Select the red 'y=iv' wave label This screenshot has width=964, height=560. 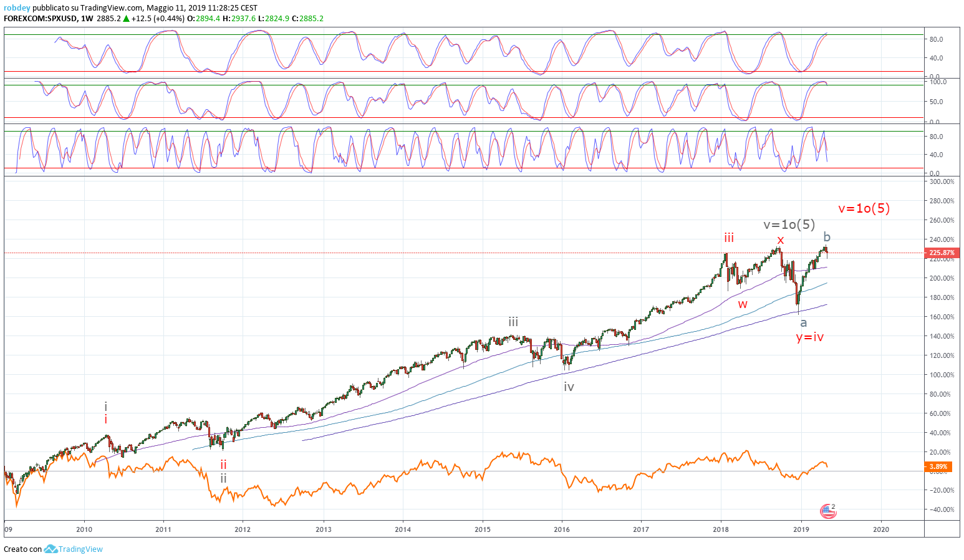[810, 337]
